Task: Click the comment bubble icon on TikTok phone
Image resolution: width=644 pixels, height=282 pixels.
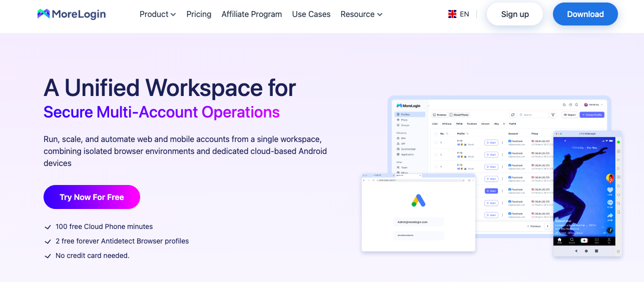Action: click(x=610, y=202)
